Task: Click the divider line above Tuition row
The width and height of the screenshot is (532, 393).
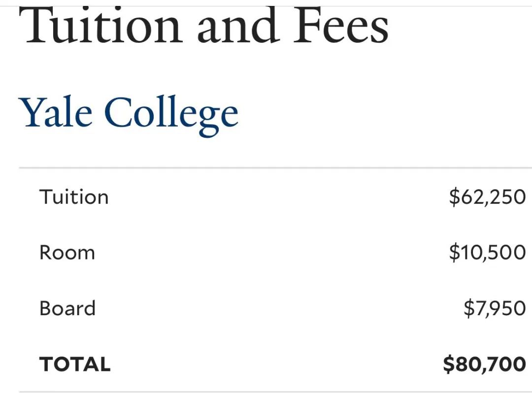Action: 275,167
